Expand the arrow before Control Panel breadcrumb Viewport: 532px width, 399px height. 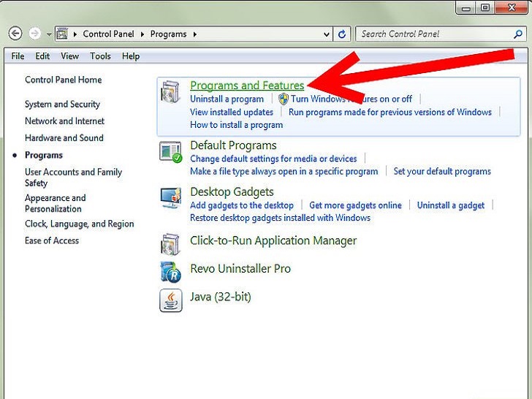pos(75,34)
